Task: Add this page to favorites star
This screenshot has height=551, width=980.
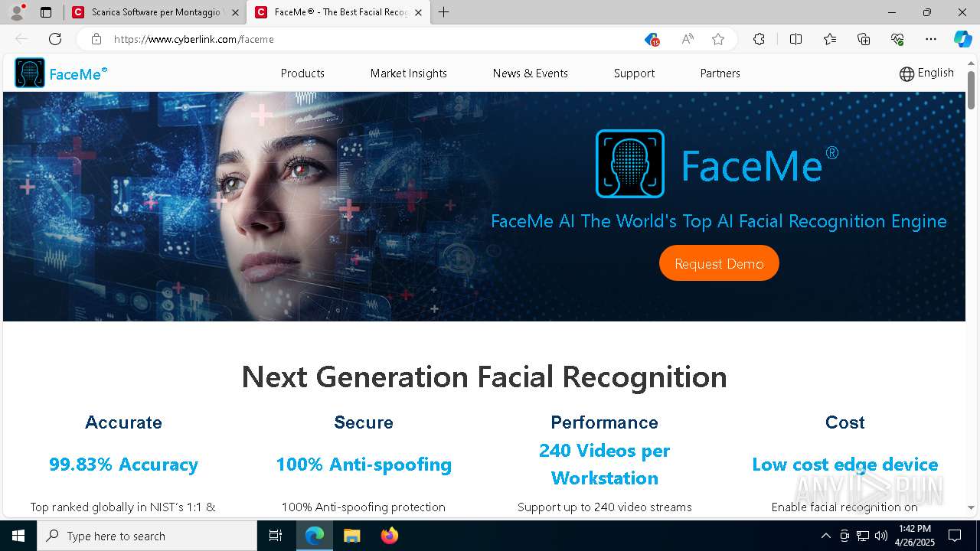Action: click(x=718, y=39)
